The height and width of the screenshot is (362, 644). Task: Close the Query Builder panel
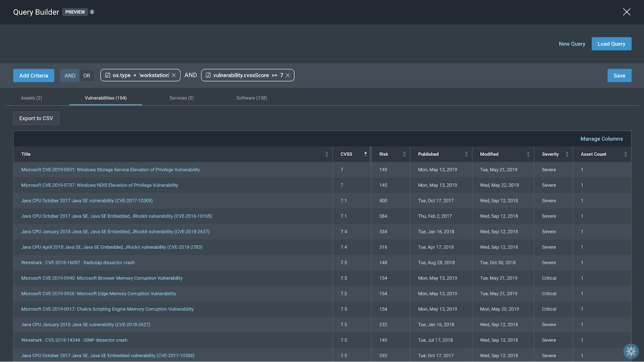tap(627, 12)
